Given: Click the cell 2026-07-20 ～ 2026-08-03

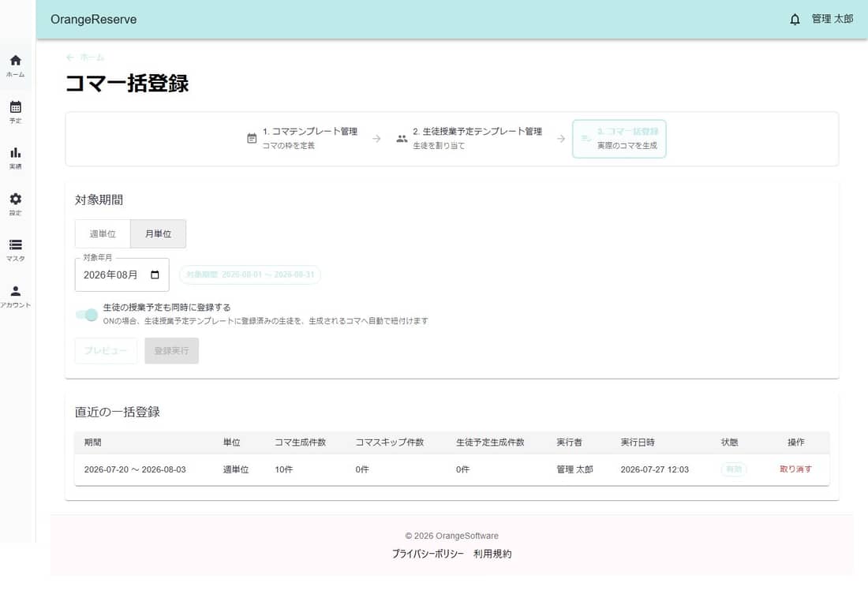Looking at the screenshot, I should pyautogui.click(x=135, y=469).
